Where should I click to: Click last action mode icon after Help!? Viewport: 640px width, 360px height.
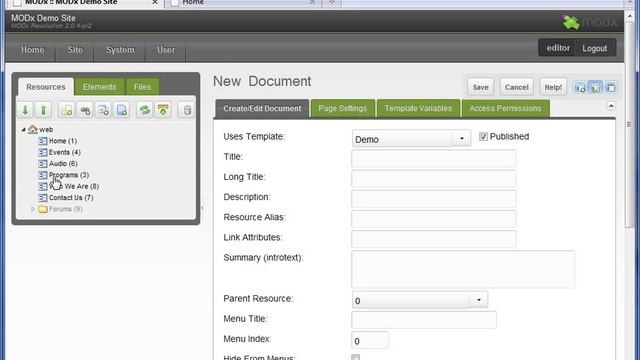(x=611, y=87)
